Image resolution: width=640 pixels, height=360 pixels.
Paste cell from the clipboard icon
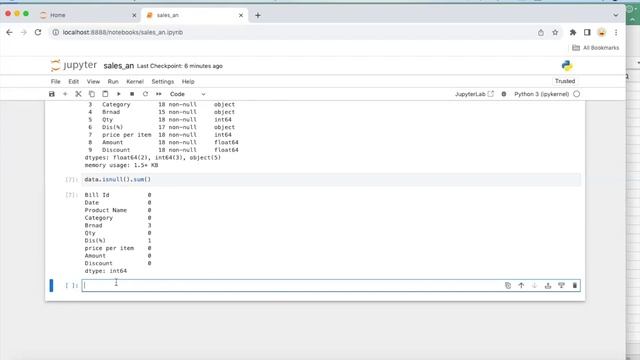coord(105,94)
